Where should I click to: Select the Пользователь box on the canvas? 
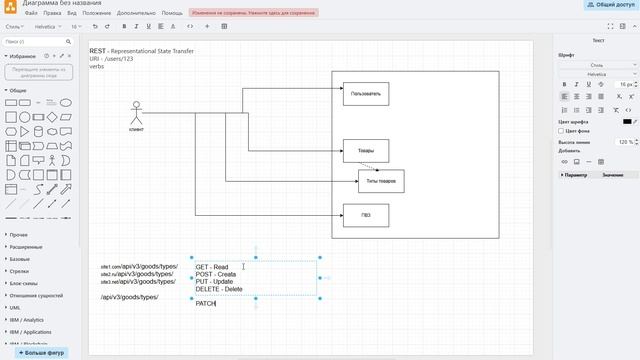(x=366, y=94)
